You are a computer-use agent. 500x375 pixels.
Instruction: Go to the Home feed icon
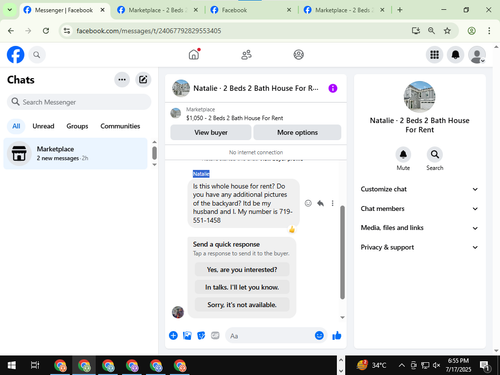(x=194, y=54)
